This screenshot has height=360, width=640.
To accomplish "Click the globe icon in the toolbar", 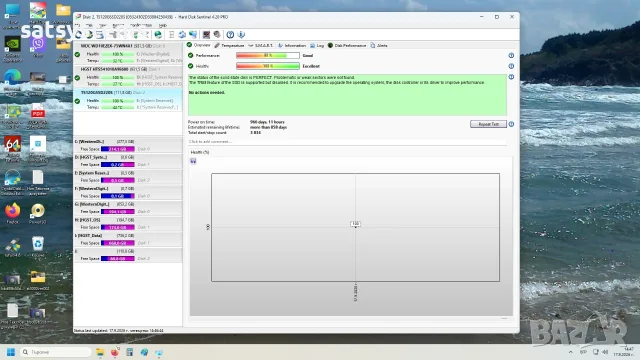I will 158,35.
